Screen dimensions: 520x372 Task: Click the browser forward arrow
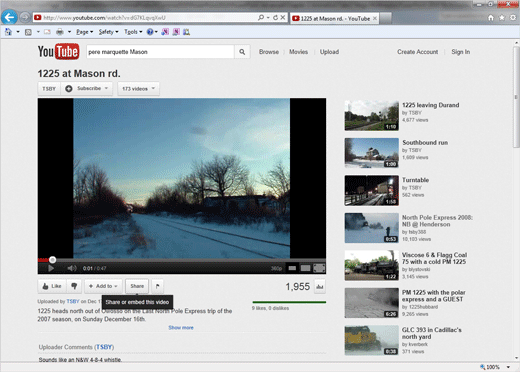25,17
